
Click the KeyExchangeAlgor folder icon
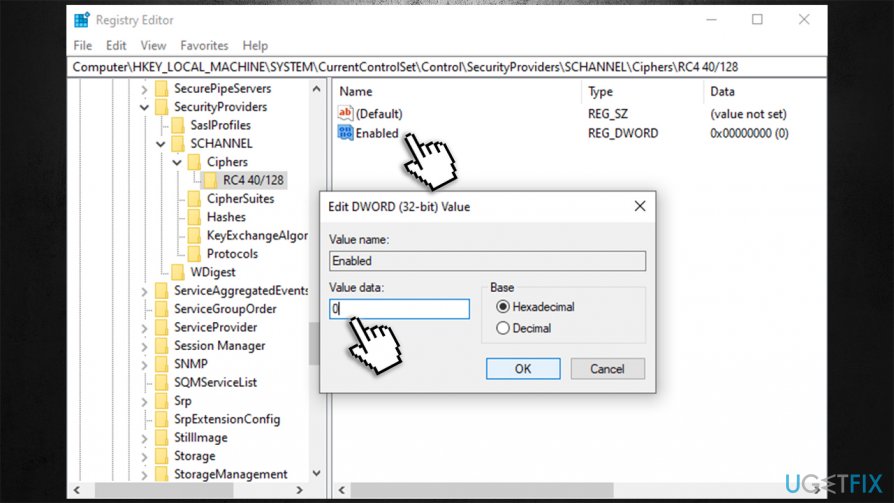coord(194,235)
